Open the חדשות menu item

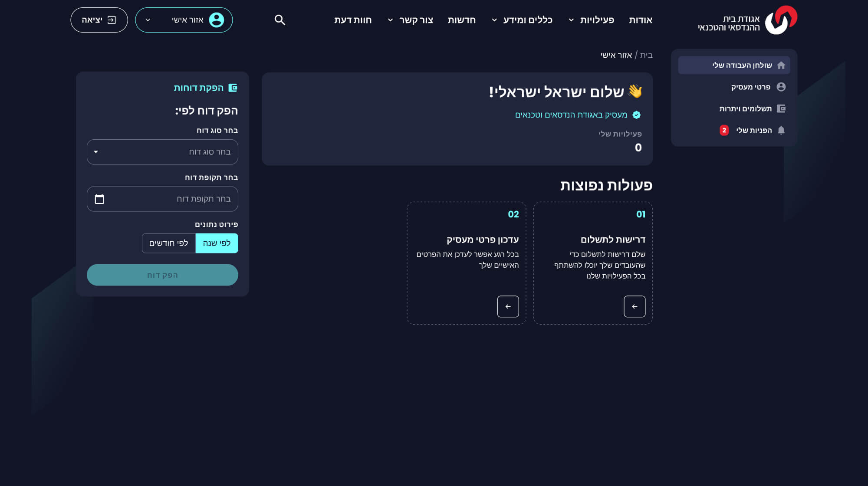point(461,20)
